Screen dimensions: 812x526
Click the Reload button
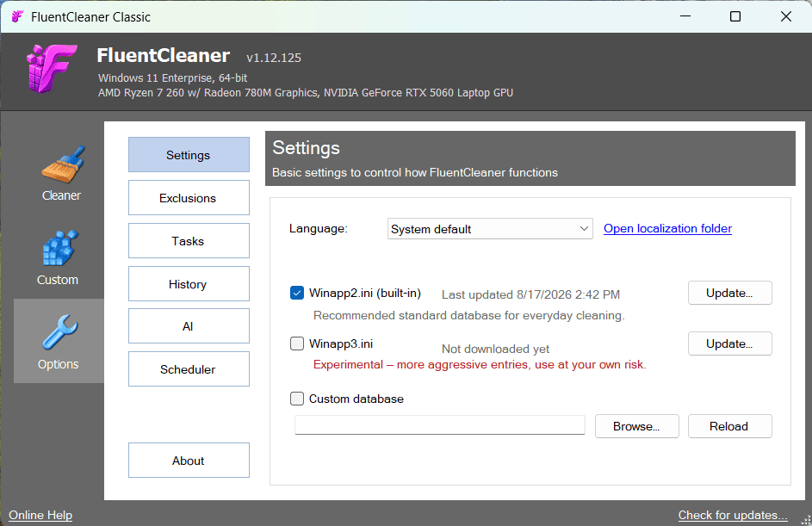[729, 426]
